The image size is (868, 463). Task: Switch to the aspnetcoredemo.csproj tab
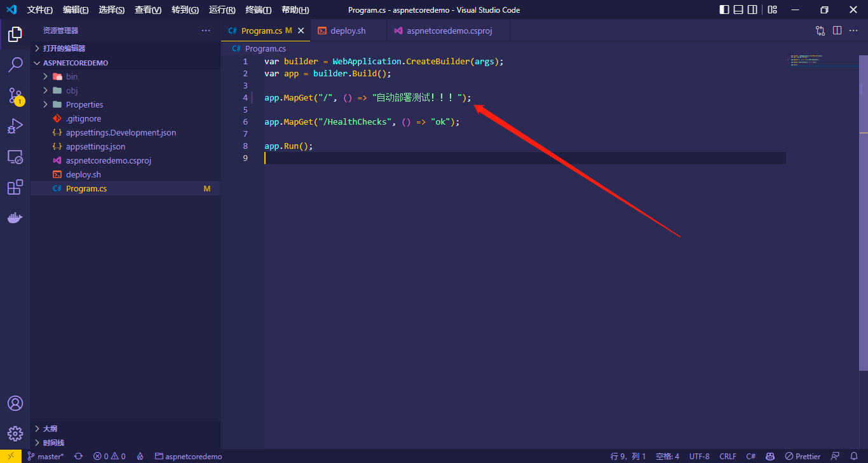click(x=449, y=31)
